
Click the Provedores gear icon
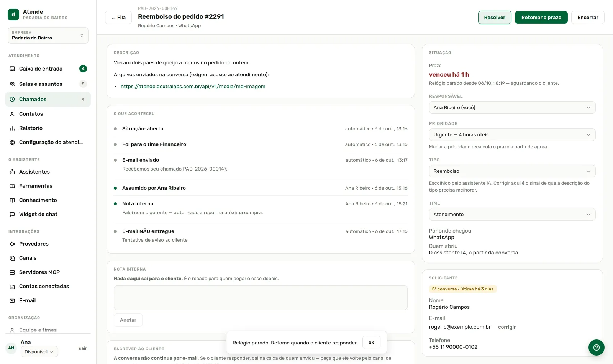[x=12, y=244]
